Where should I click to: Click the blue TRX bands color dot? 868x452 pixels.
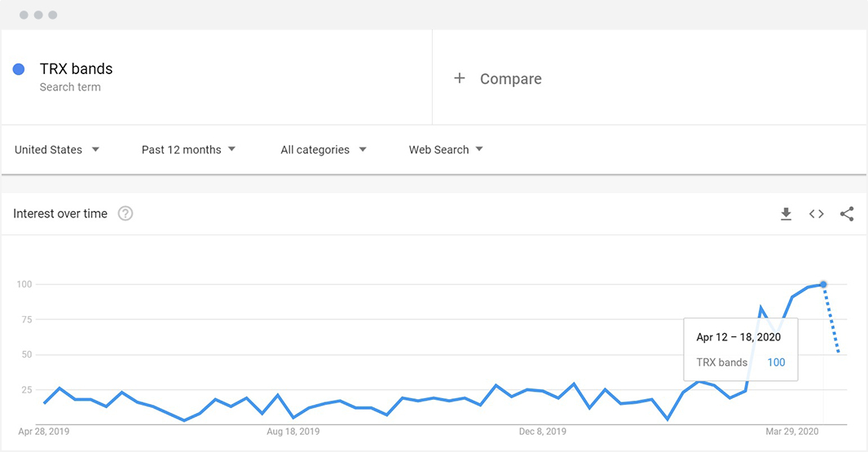(19, 69)
